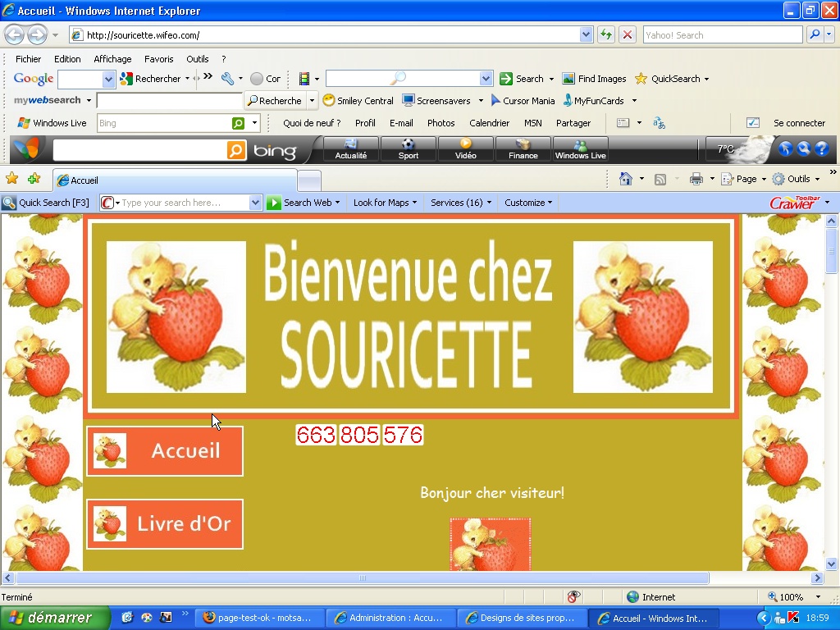Click the green Bing search icon in Windows Live bar
The width and height of the screenshot is (840, 630).
click(x=238, y=123)
